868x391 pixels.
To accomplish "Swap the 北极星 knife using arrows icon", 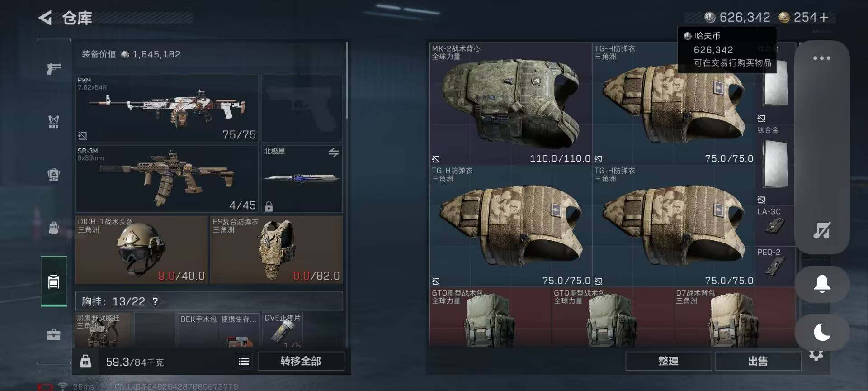I will [334, 153].
